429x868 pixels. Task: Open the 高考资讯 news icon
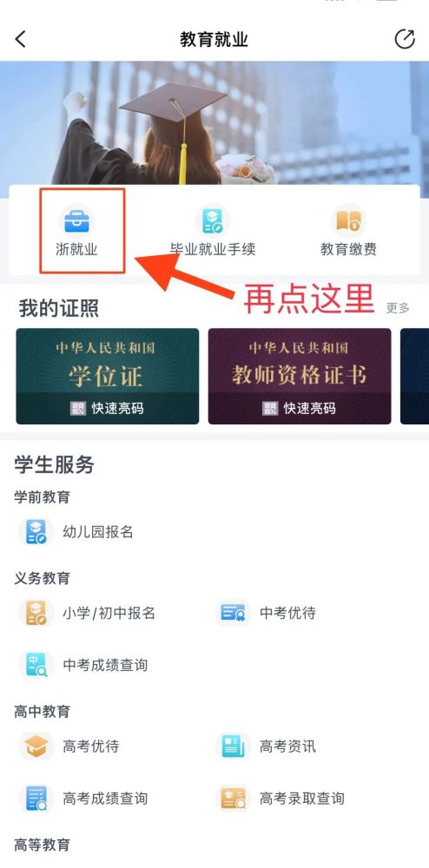(233, 746)
